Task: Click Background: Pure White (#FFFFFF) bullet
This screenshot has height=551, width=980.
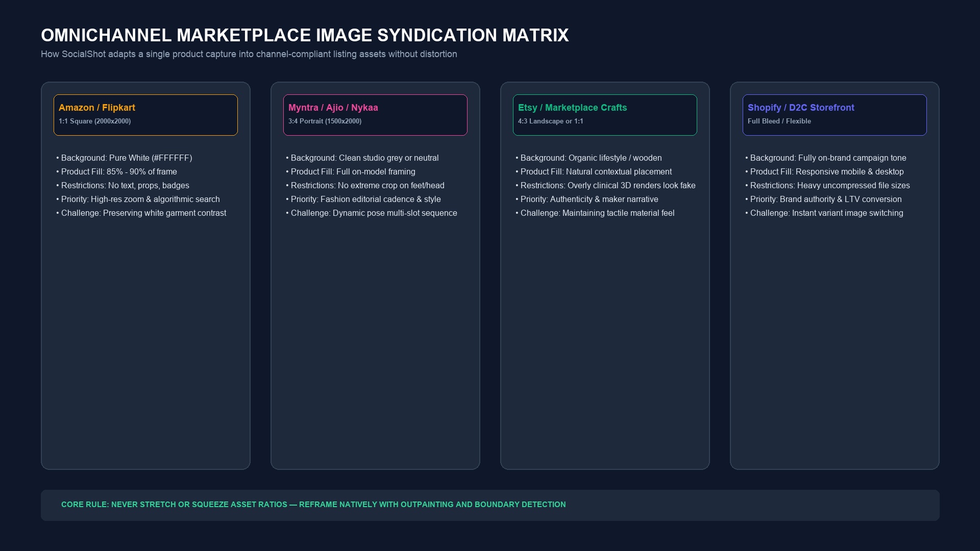Action: click(x=124, y=158)
